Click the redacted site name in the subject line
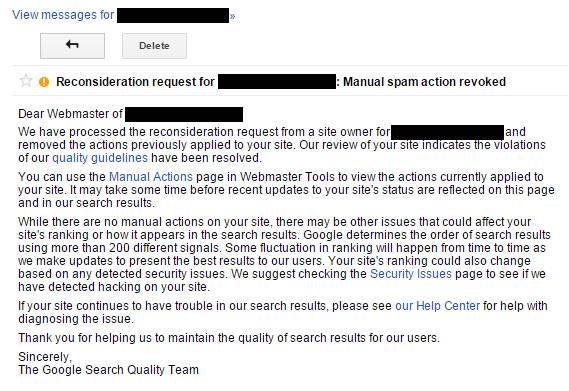The height and width of the screenshot is (391, 569). tap(277, 81)
